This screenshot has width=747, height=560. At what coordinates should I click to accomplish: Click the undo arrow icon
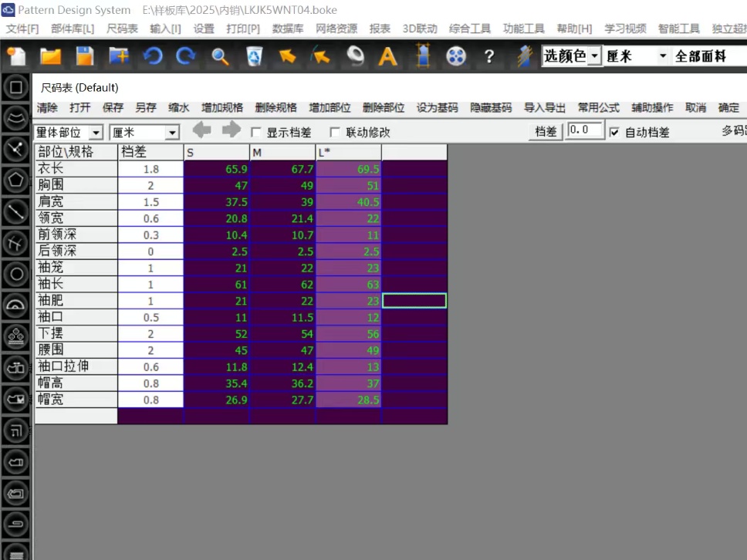[x=152, y=56]
